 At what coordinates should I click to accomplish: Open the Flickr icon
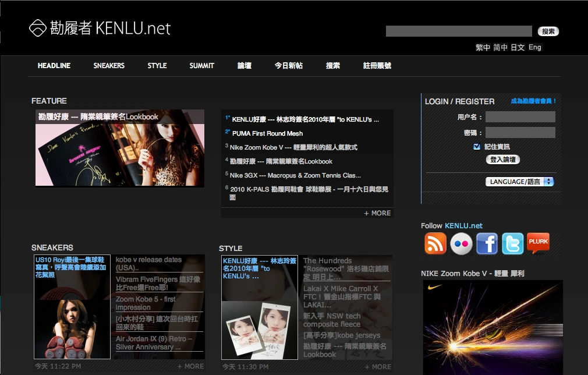click(461, 243)
